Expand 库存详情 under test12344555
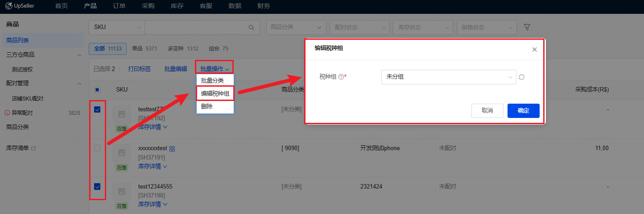 pyautogui.click(x=153, y=204)
